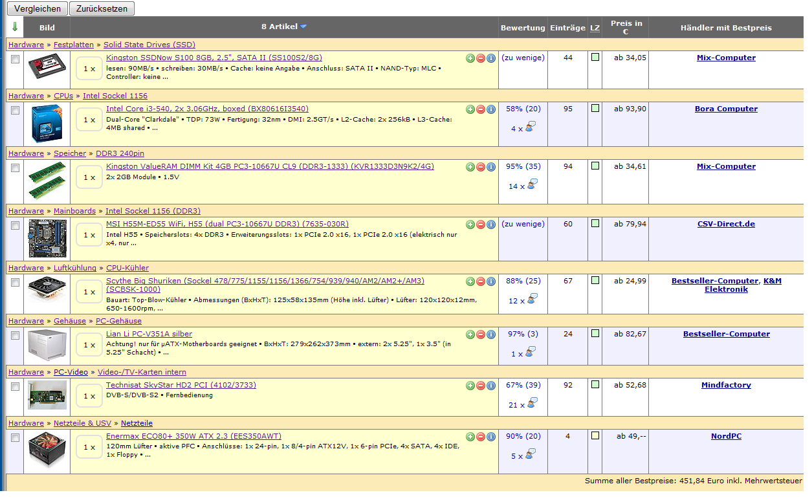812x504 pixels.
Task: Click green plus icon for MSI H55M-ED55
Action: pyautogui.click(x=470, y=225)
